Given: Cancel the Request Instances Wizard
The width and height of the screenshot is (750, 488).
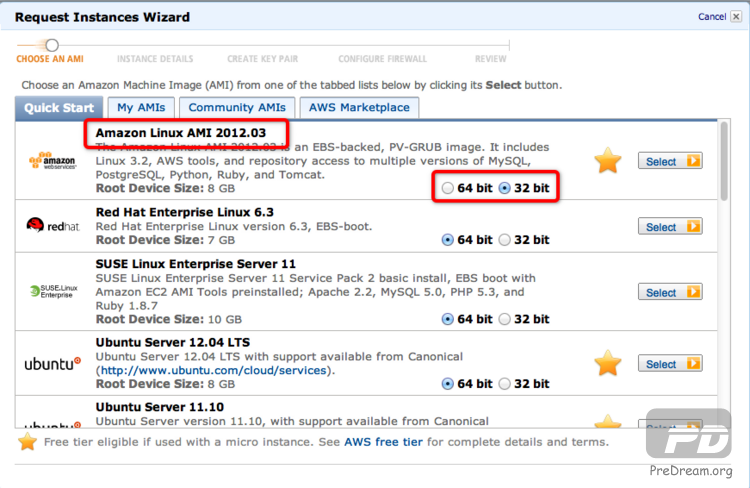Looking at the screenshot, I should [712, 17].
